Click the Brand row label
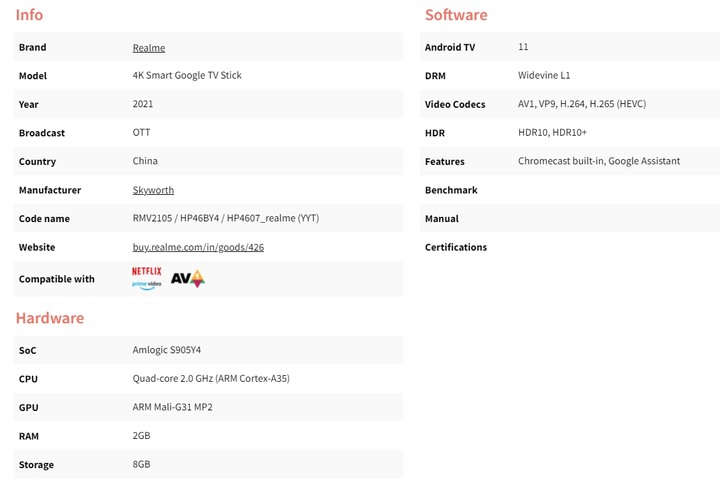Viewport: 720px width, 485px height. pyautogui.click(x=33, y=47)
